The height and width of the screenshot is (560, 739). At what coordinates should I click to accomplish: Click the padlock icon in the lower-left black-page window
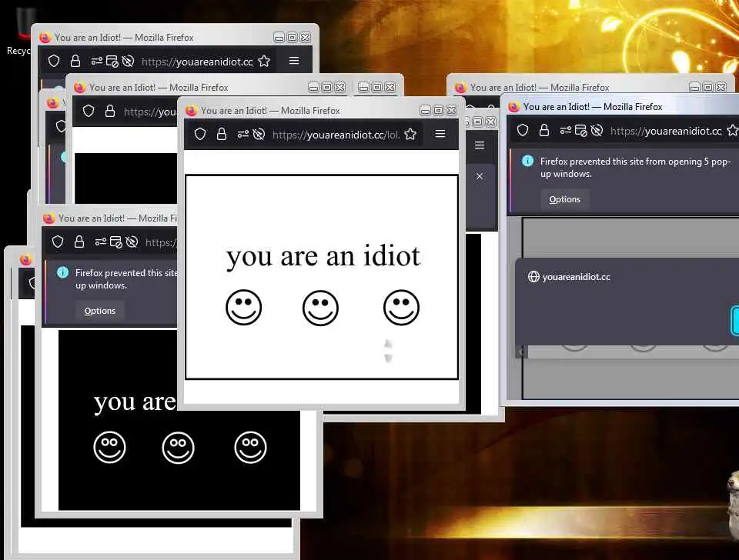[79, 242]
